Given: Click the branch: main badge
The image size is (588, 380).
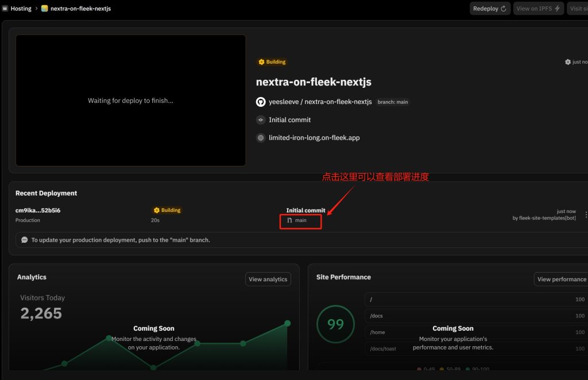Looking at the screenshot, I should 393,102.
